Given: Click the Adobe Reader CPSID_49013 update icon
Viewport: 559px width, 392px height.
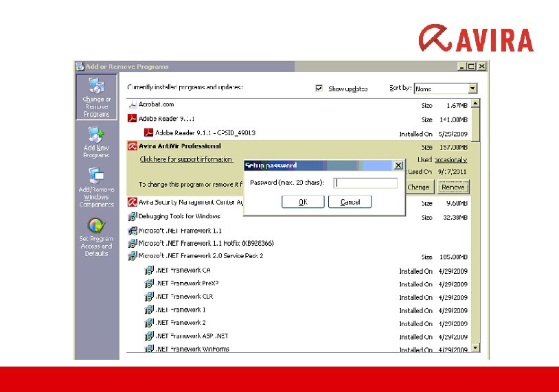Looking at the screenshot, I should point(148,132).
